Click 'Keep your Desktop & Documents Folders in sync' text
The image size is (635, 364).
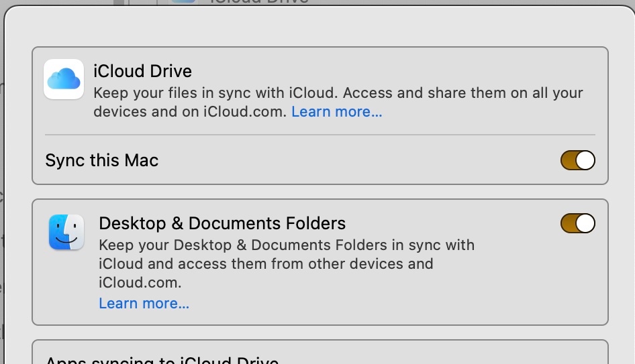[287, 245]
